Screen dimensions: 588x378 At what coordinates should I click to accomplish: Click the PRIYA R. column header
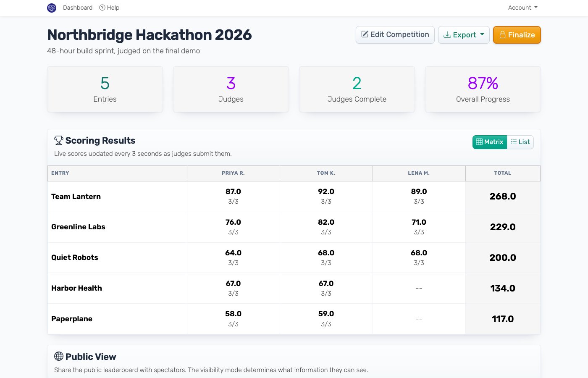click(x=234, y=173)
